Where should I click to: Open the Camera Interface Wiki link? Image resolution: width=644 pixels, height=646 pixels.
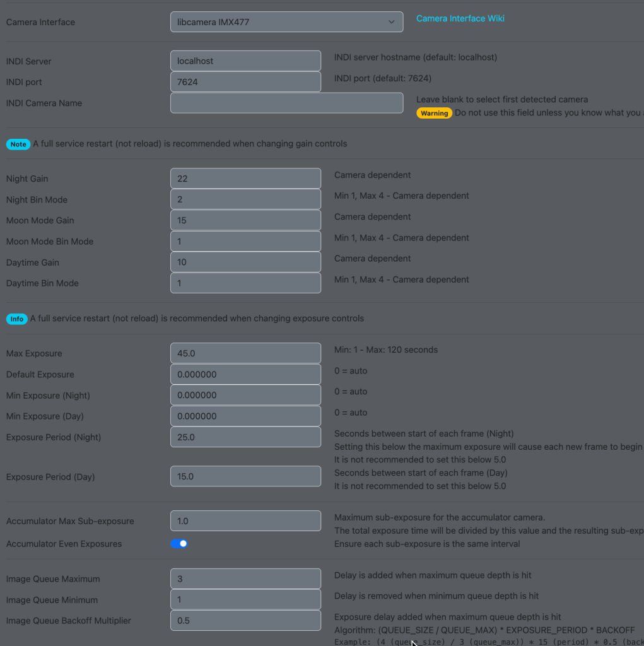tap(460, 18)
